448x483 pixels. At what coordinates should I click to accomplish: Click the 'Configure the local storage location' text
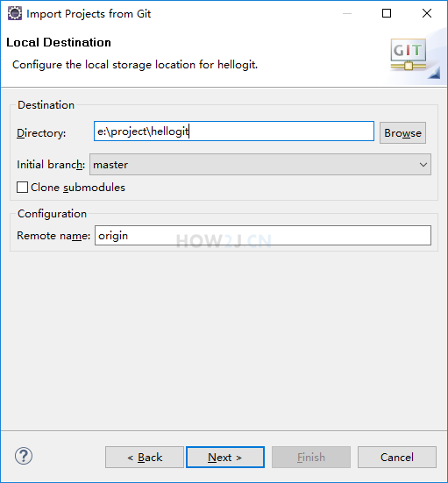point(135,65)
